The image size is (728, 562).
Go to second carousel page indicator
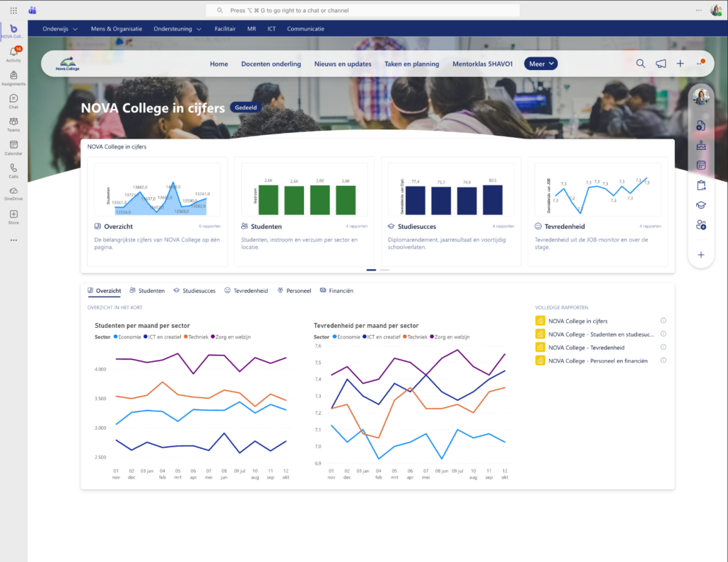coord(384,270)
